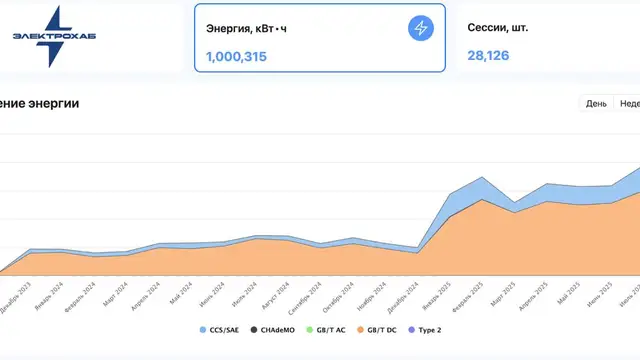Switch chart period to День
Screen dimensions: 640x360
click(596, 104)
